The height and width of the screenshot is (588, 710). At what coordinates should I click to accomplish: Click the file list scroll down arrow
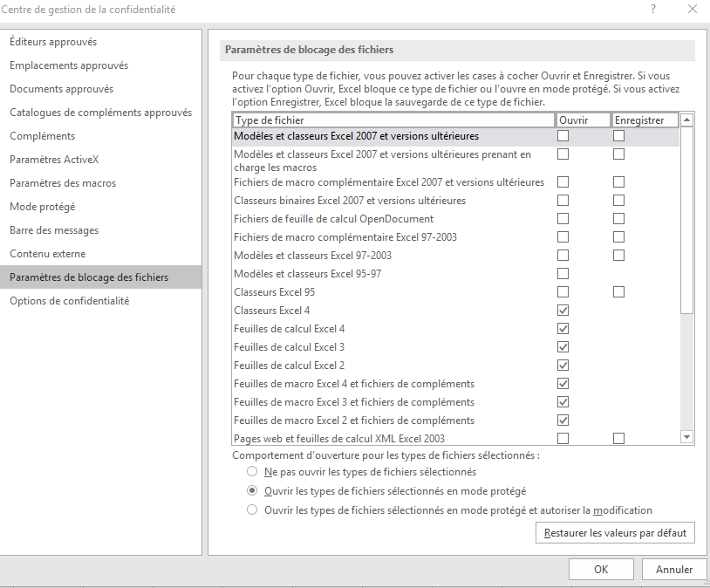click(687, 437)
